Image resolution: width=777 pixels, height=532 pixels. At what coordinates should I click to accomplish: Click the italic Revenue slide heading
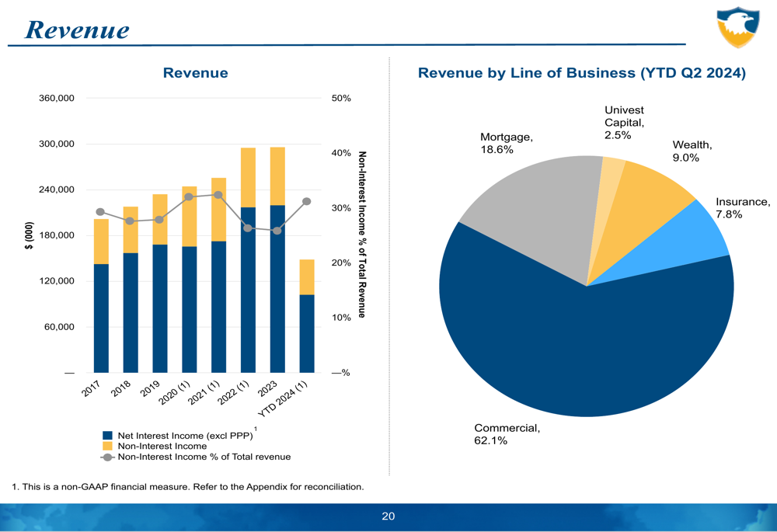[x=77, y=30]
